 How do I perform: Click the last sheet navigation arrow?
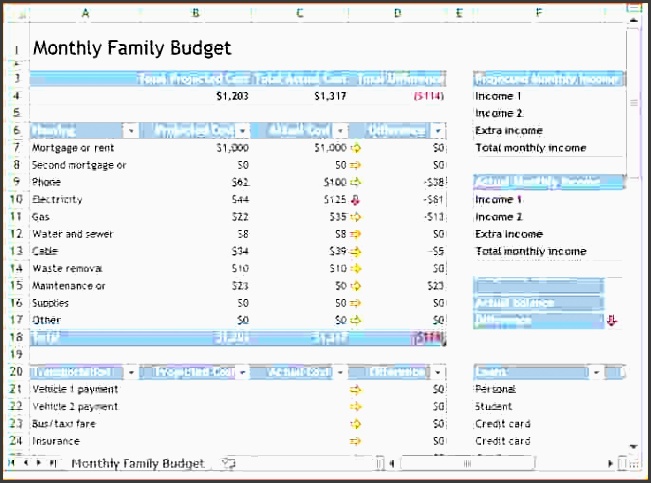click(x=54, y=463)
